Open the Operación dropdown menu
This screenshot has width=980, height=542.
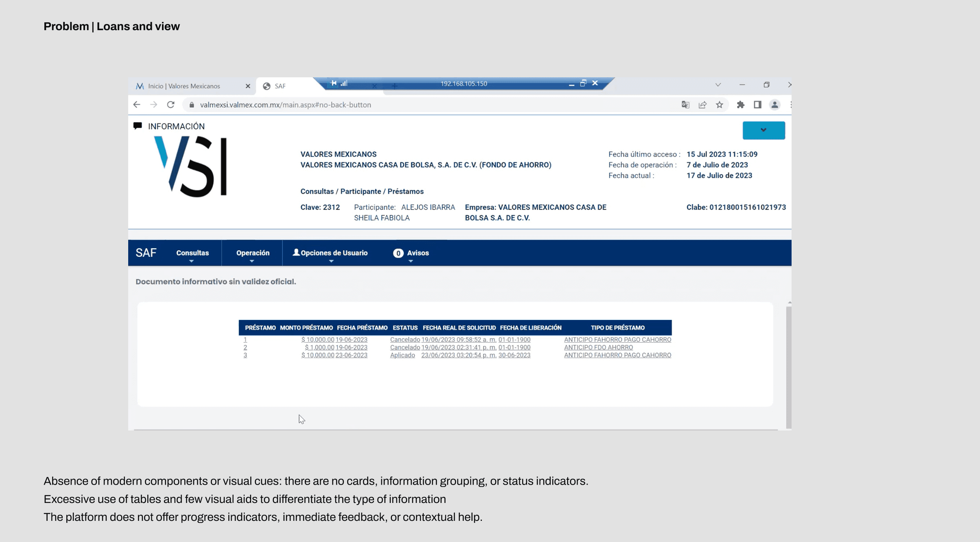tap(253, 253)
